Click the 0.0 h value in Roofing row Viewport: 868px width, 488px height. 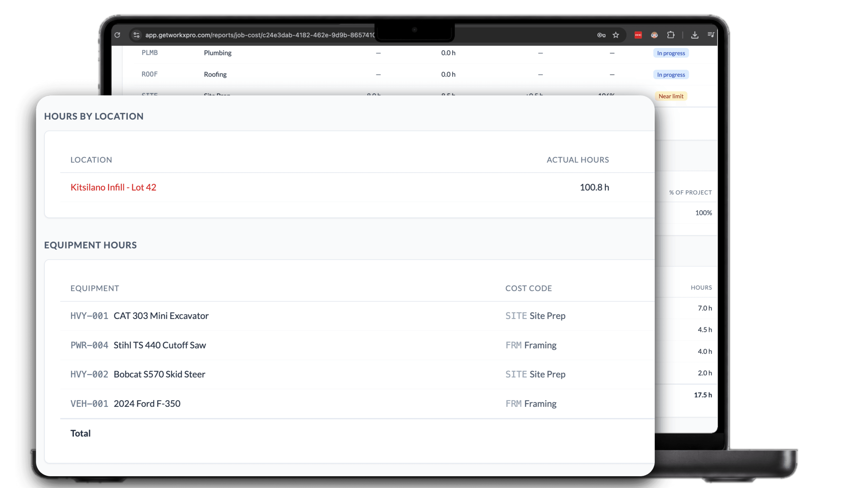click(x=448, y=74)
